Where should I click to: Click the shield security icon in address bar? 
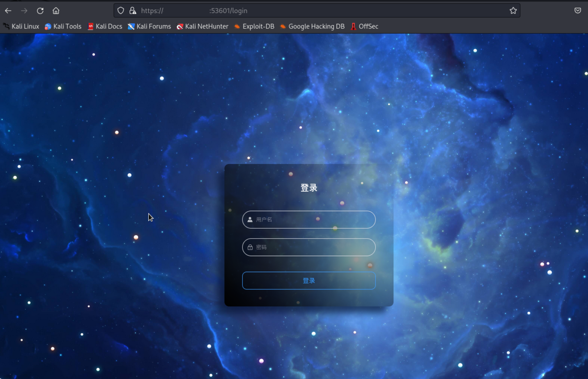point(122,11)
